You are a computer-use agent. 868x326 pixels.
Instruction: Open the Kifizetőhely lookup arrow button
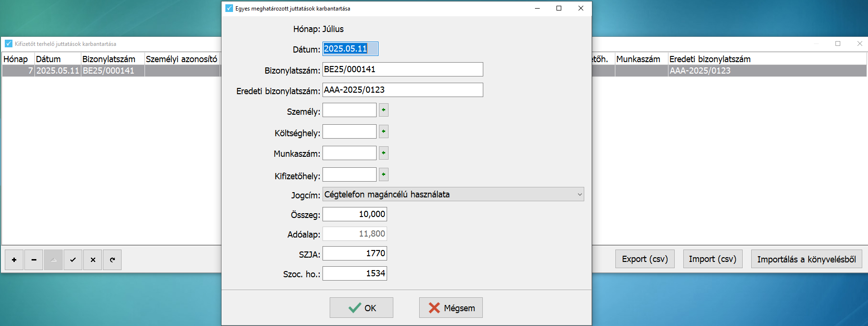[384, 174]
